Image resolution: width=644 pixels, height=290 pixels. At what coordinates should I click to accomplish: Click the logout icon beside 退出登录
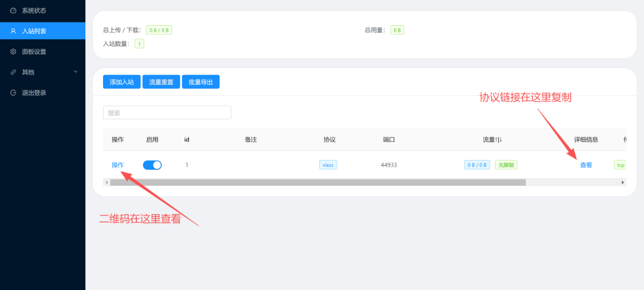[x=13, y=92]
